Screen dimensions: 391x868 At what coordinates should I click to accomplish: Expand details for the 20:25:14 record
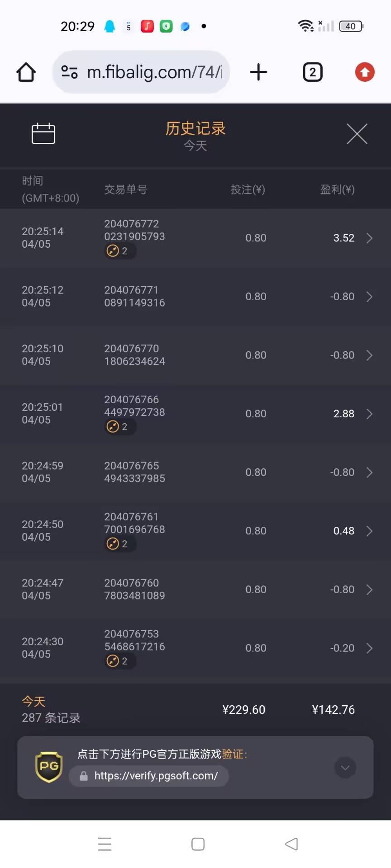[369, 238]
